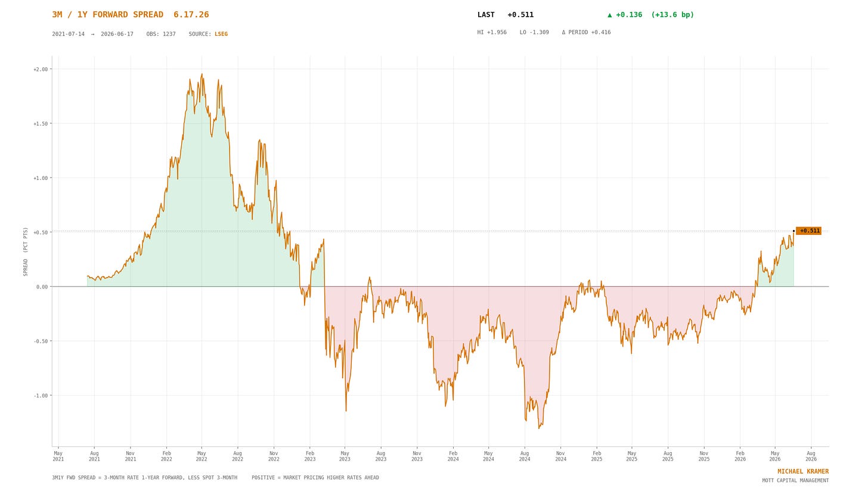Click the "LAST +0.511" value
This screenshot has width=868, height=488.
tap(506, 15)
